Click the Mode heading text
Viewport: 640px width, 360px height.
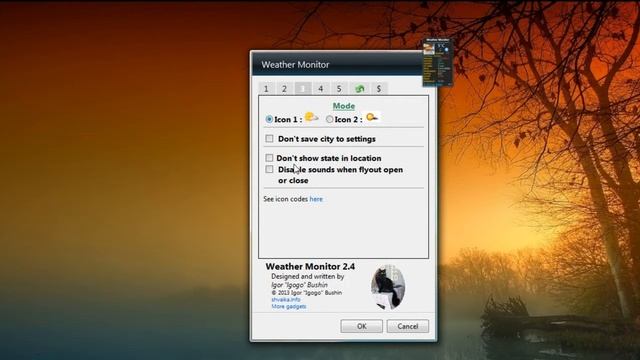click(x=344, y=106)
